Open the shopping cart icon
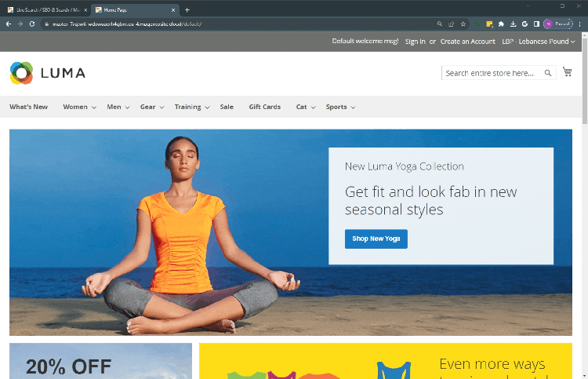Viewport: 588px width, 379px height. pyautogui.click(x=567, y=72)
